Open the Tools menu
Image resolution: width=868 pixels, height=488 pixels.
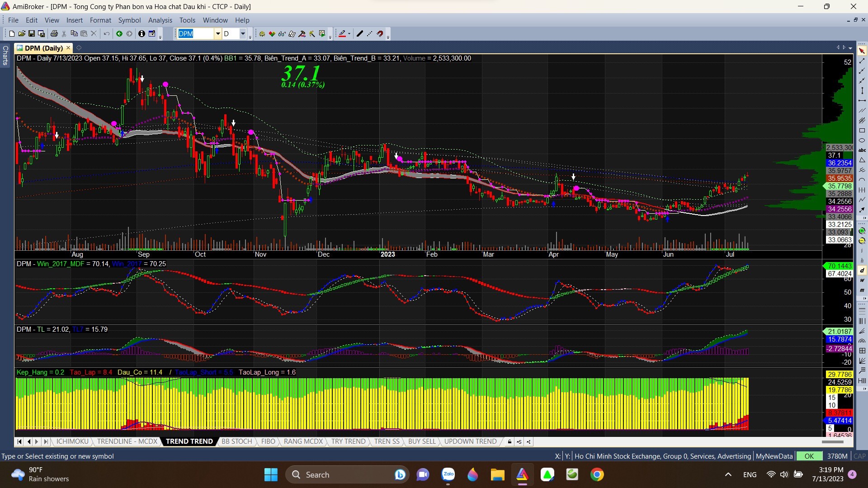(x=187, y=20)
